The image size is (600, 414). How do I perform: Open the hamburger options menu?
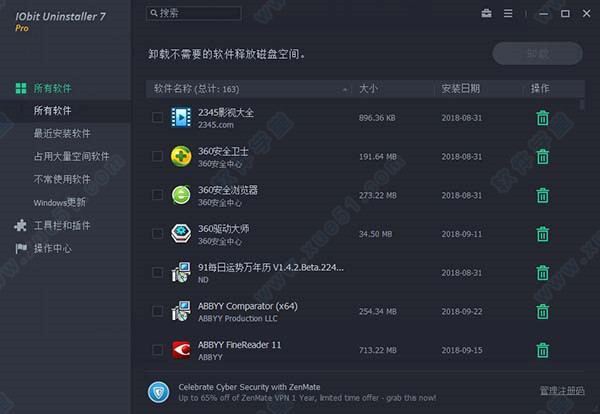508,13
